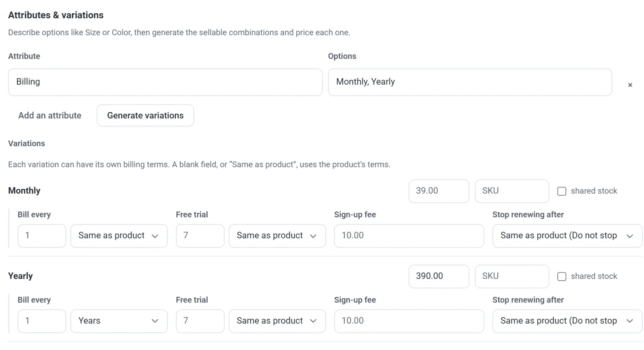Viewport: 644px width, 350px height.
Task: Focus the Options field with Monthly, Yearly
Action: click(470, 82)
